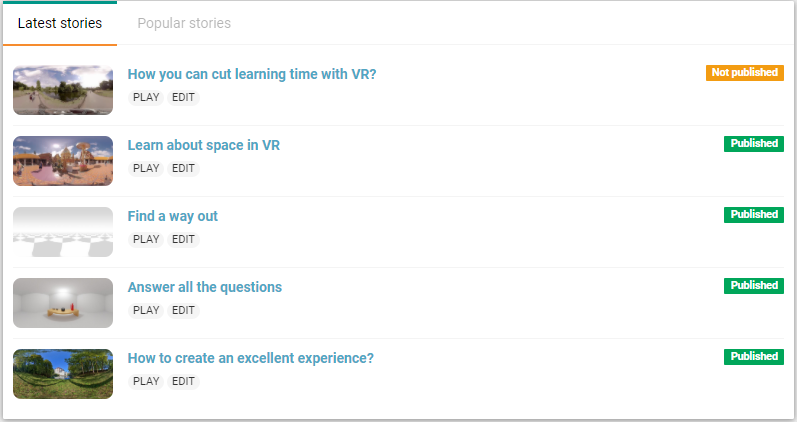Open the 'Learn about space in VR' link
The width and height of the screenshot is (797, 423).
[203, 145]
